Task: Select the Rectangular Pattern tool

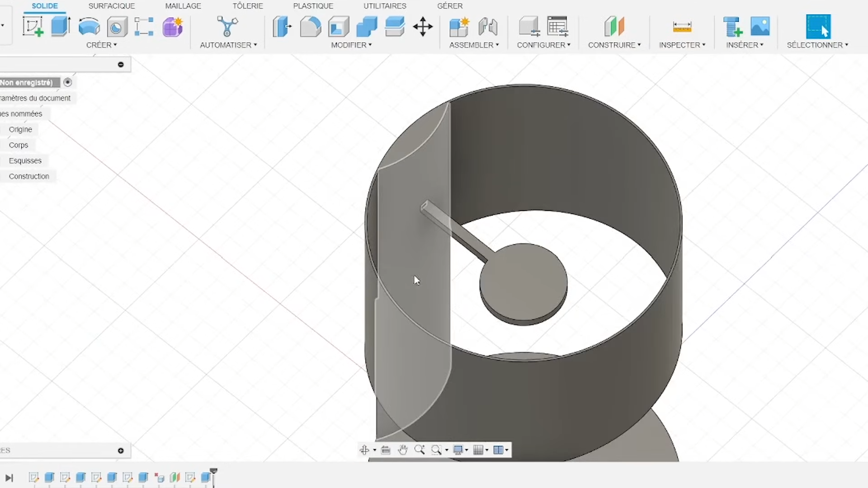Action: [144, 27]
